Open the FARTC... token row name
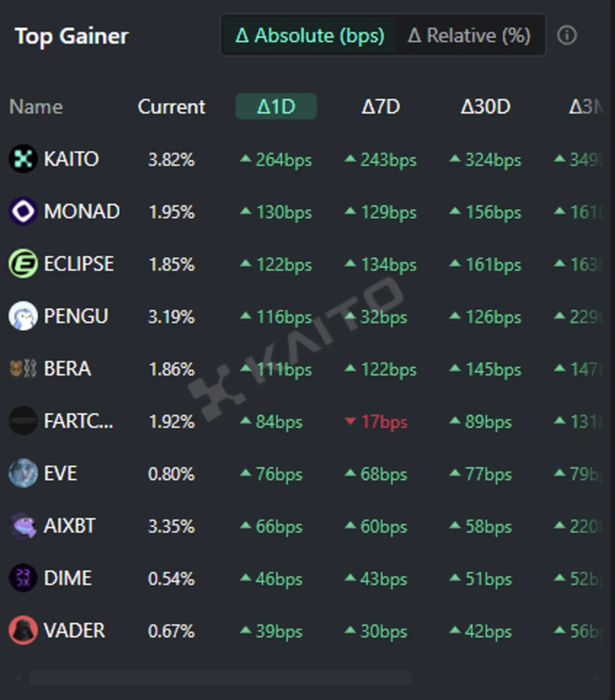 pyautogui.click(x=78, y=422)
